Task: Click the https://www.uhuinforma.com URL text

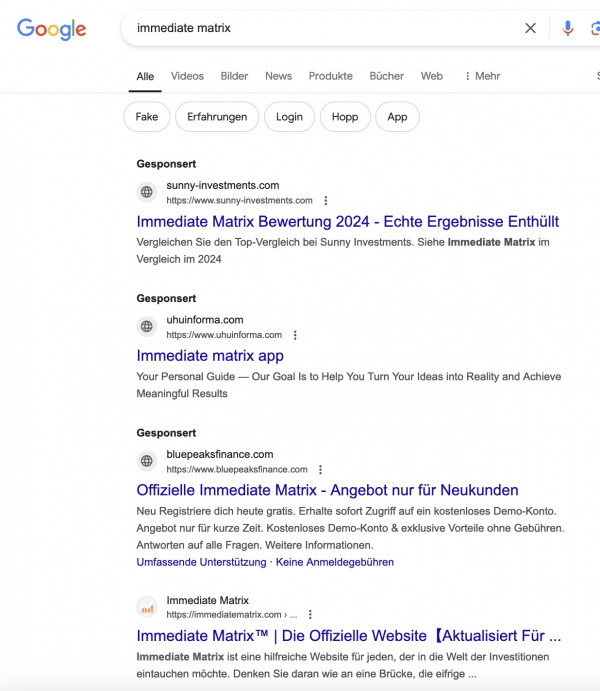Action: (224, 335)
